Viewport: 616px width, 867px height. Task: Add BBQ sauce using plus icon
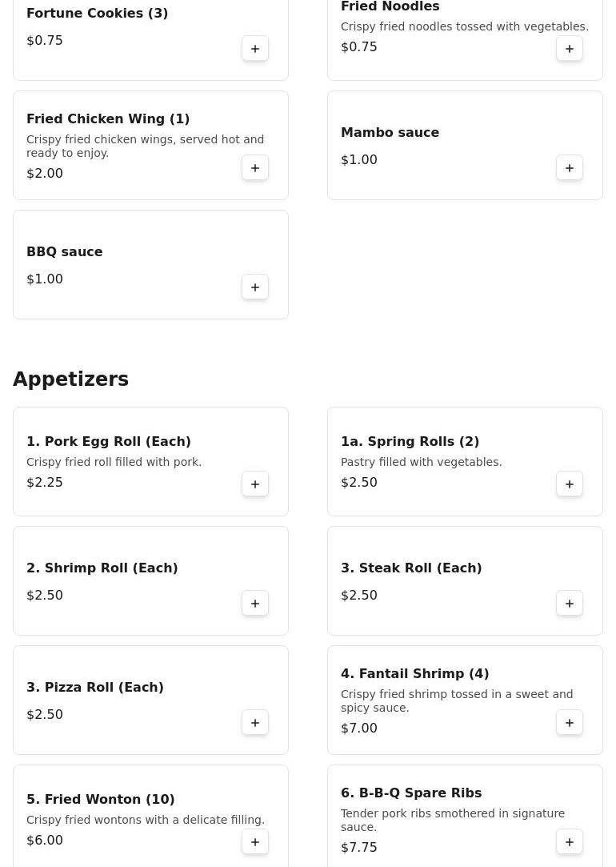coord(255,287)
